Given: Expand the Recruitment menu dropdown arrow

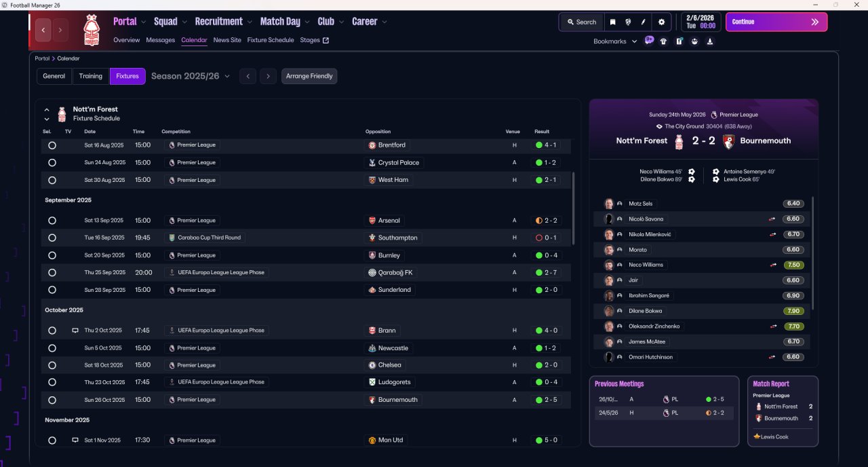Looking at the screenshot, I should click(250, 22).
